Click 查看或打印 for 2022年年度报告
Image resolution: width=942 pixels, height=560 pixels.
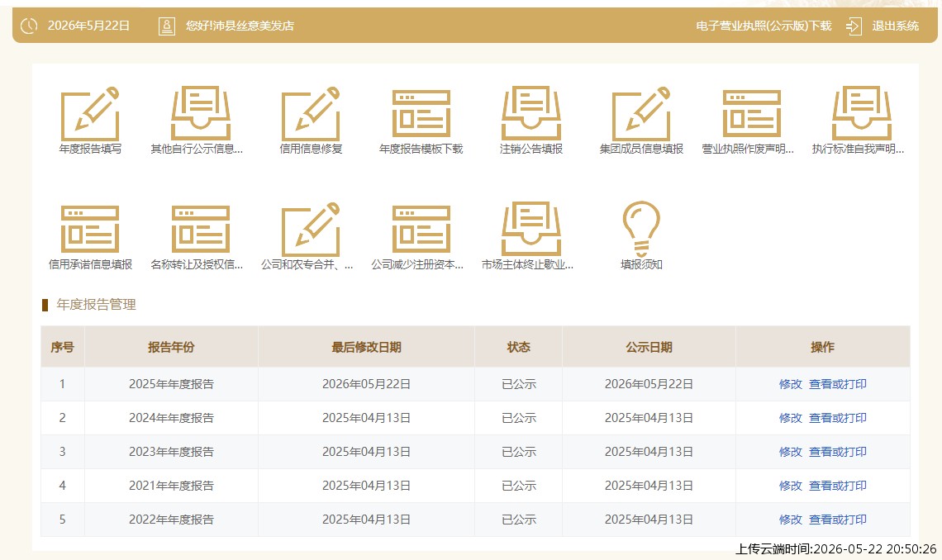(x=837, y=520)
